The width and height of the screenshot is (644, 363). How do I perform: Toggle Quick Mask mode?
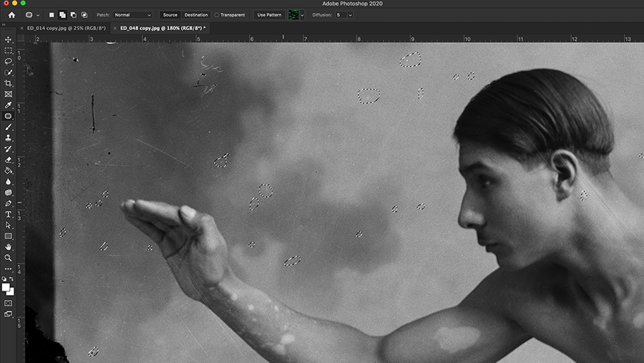coord(8,303)
